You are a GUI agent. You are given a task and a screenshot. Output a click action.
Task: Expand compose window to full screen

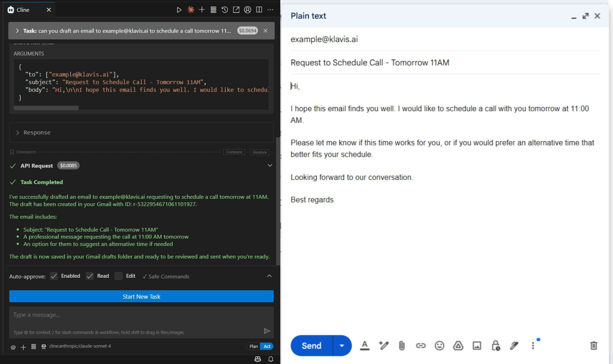pos(585,16)
